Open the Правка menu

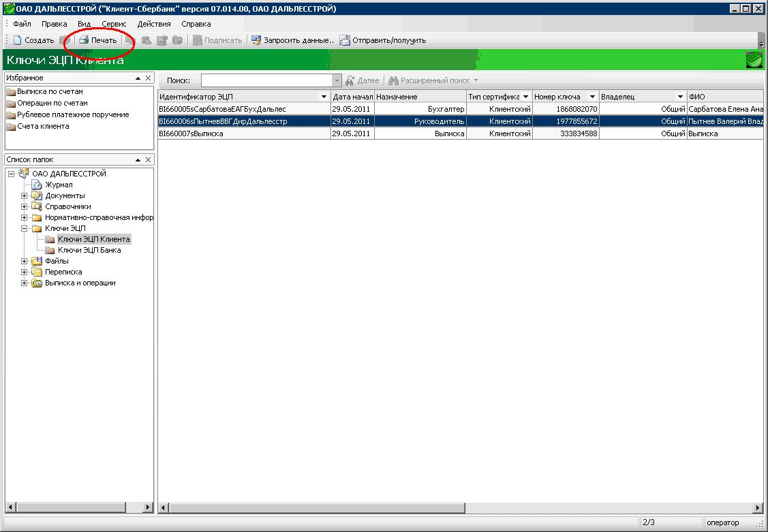pos(54,23)
